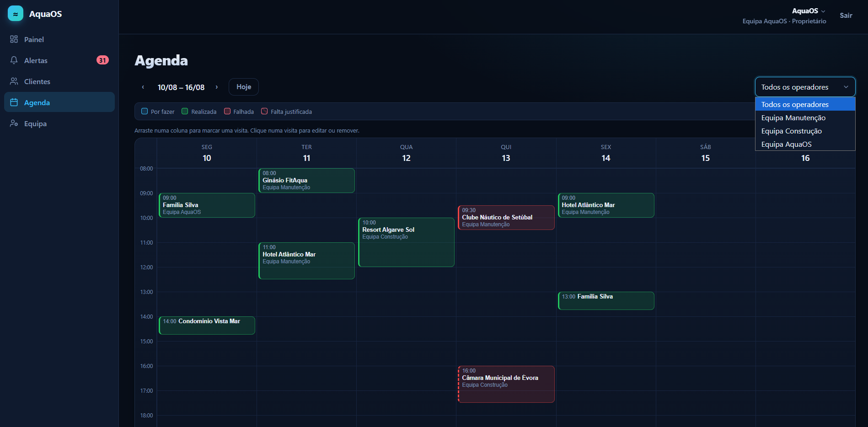Click the Alertas bell icon

pyautogui.click(x=14, y=60)
